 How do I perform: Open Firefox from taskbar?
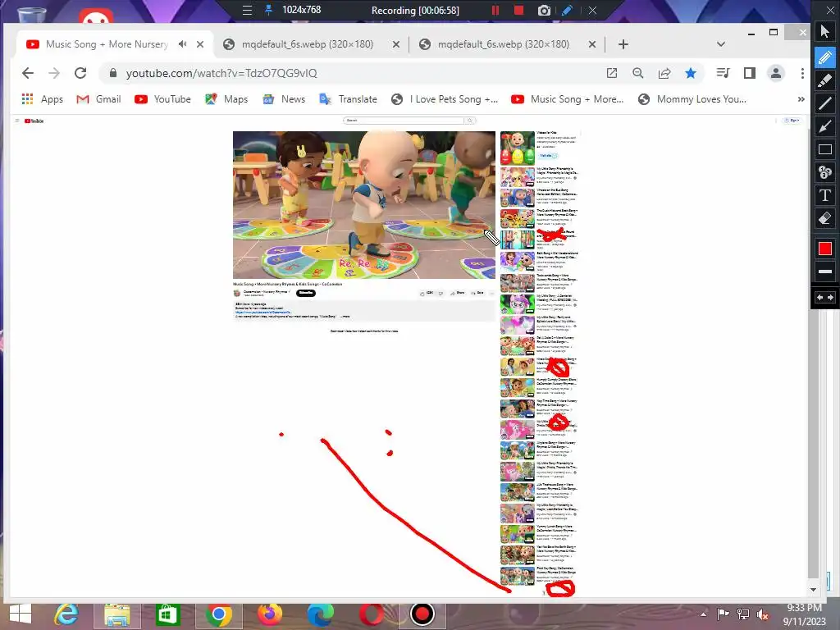pyautogui.click(x=269, y=614)
